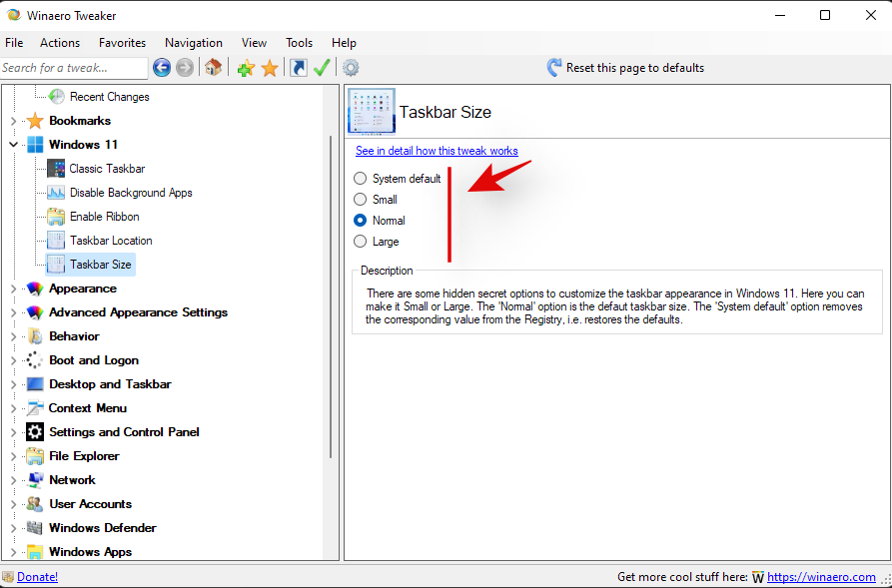Open settings with the gear icon

(351, 68)
